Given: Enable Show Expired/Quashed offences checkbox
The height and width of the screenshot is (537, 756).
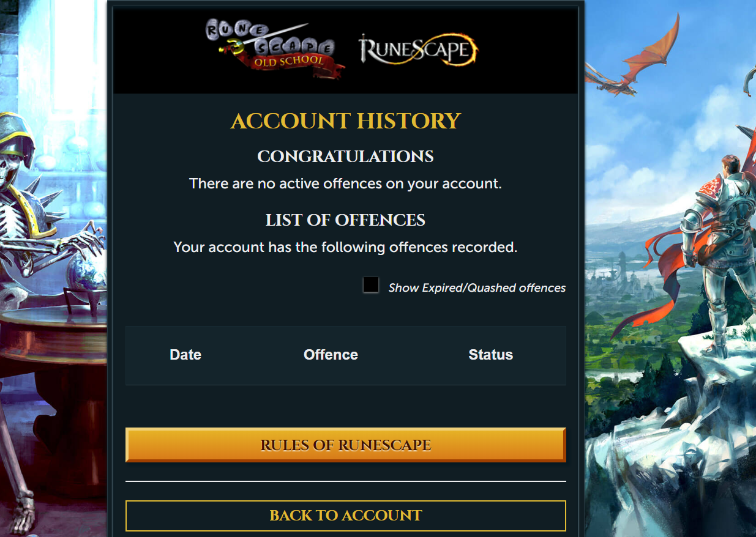Looking at the screenshot, I should pos(370,284).
